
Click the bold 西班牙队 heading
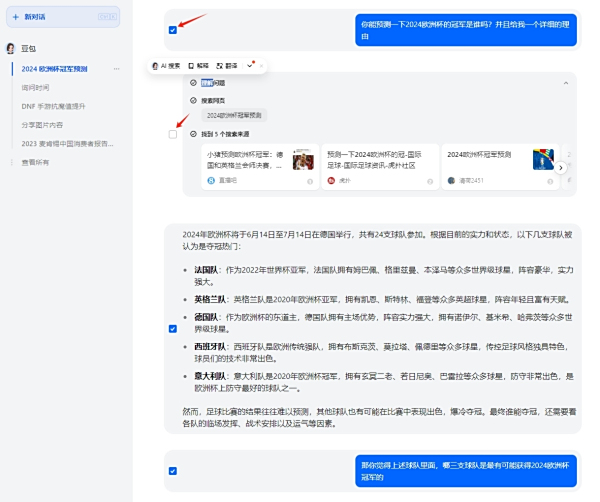(210, 347)
